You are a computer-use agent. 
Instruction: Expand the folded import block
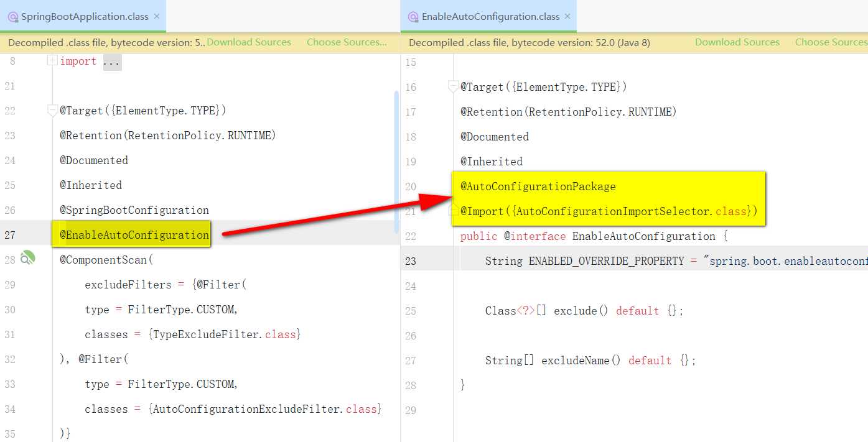coord(52,61)
